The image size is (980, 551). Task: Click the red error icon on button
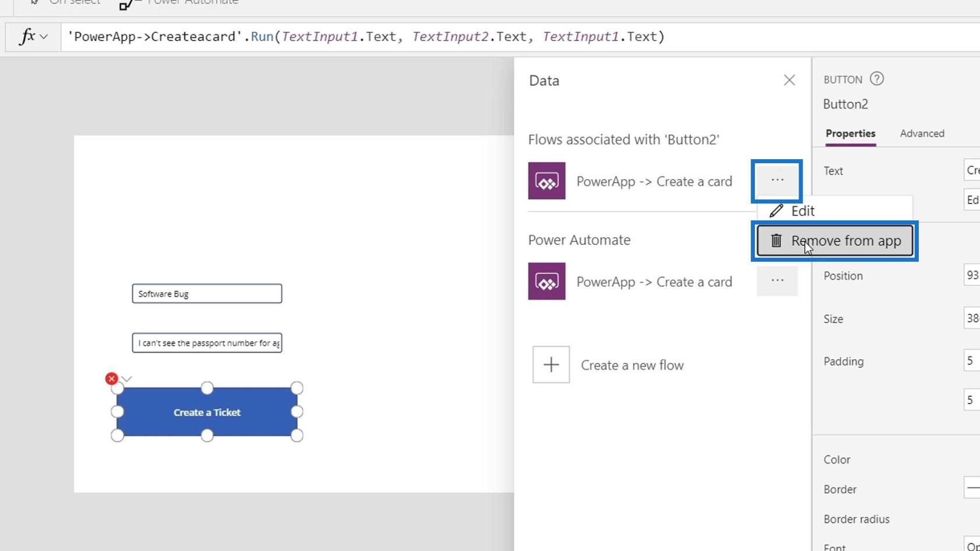[111, 379]
